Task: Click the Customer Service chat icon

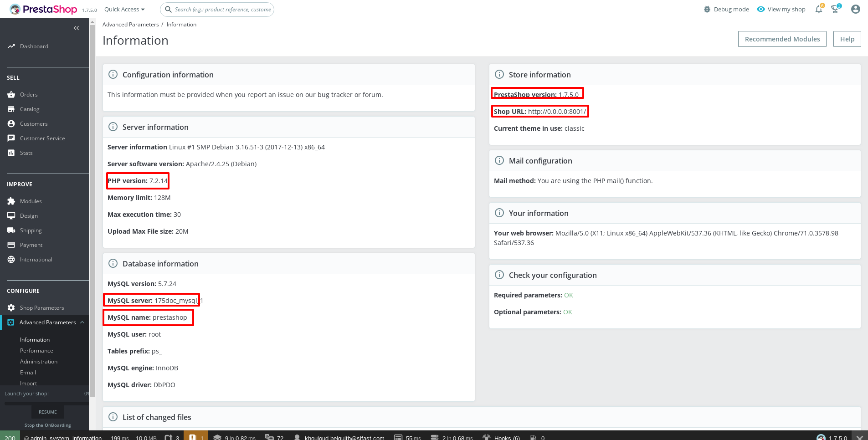Action: (x=11, y=138)
